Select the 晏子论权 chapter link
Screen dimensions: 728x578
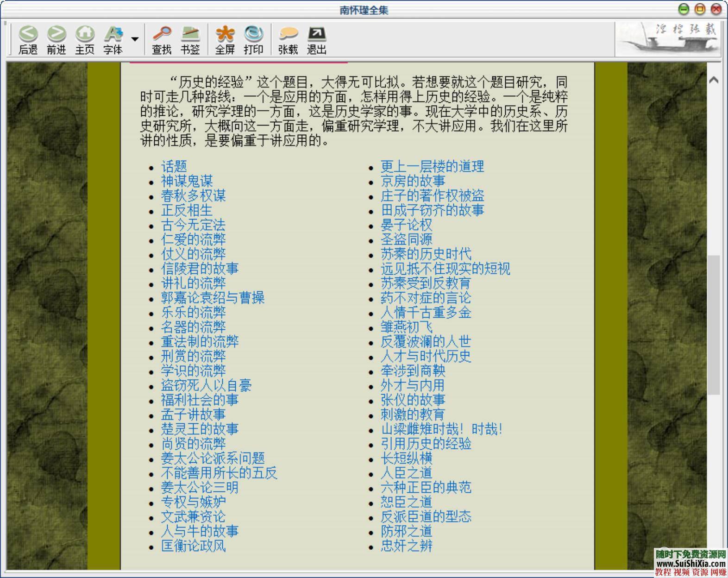coord(406,225)
